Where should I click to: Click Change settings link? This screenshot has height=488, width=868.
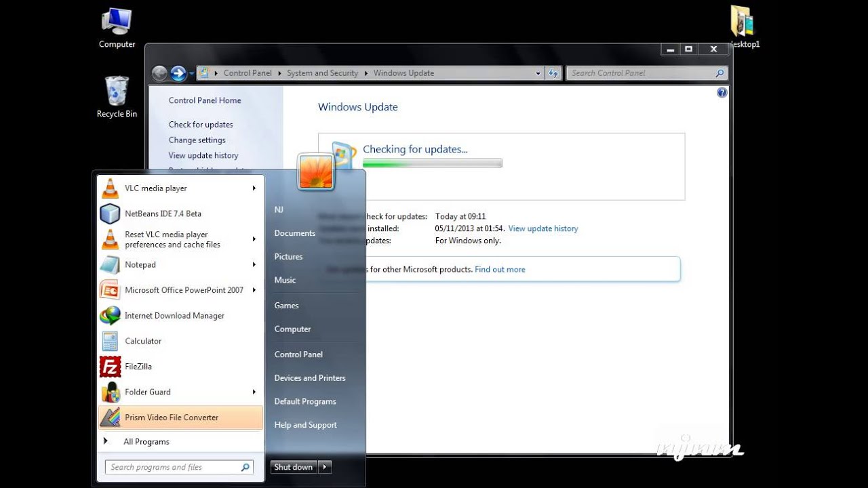point(197,140)
